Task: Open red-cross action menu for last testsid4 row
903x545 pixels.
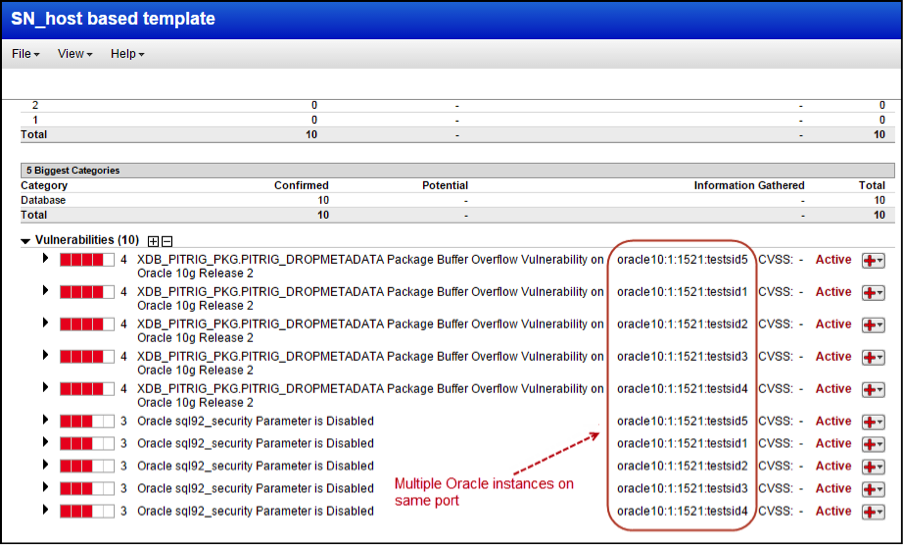Action: [872, 512]
